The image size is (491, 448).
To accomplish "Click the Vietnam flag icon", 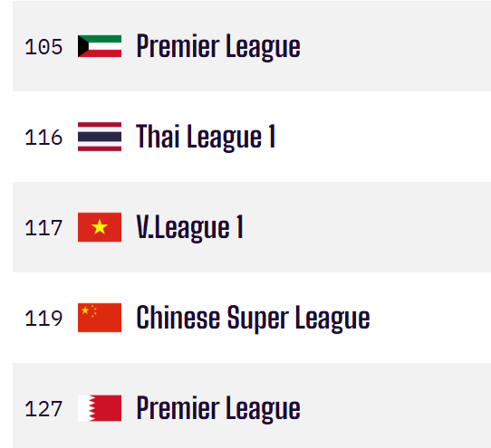I will (x=100, y=227).
